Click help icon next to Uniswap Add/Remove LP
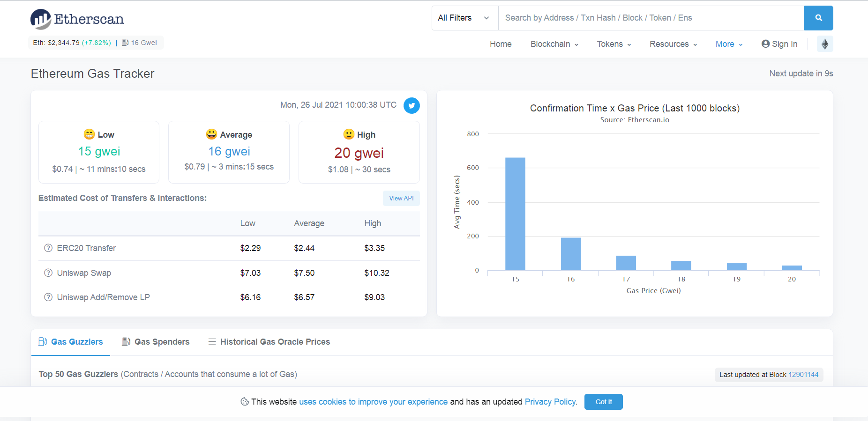Viewport: 868px width, 421px height. 48,297
